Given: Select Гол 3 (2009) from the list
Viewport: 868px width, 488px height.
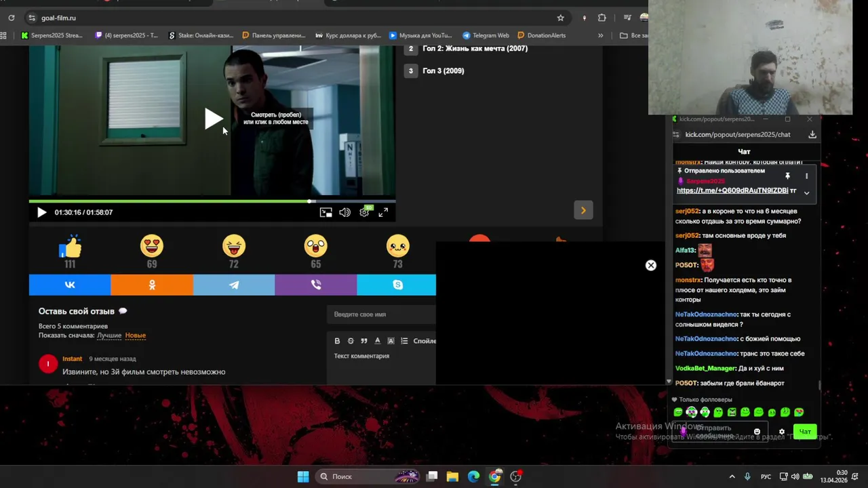Looking at the screenshot, I should pos(443,70).
